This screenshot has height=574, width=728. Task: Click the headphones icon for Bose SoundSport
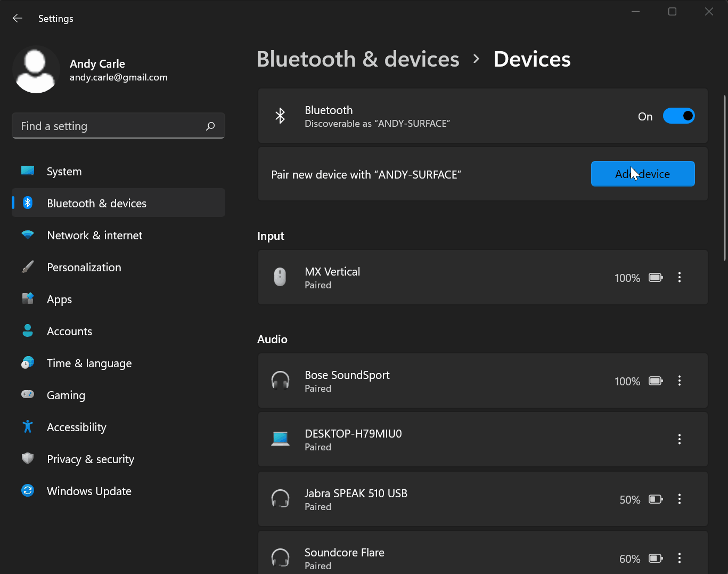tap(281, 381)
